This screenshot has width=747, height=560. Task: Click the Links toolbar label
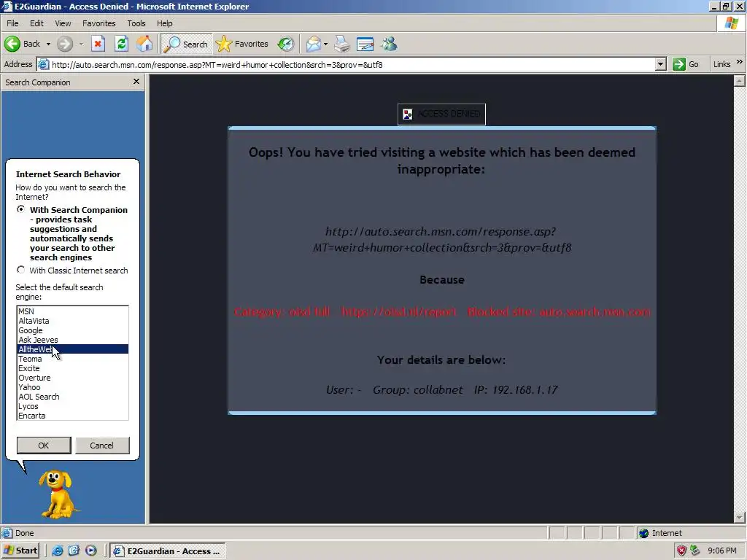721,64
